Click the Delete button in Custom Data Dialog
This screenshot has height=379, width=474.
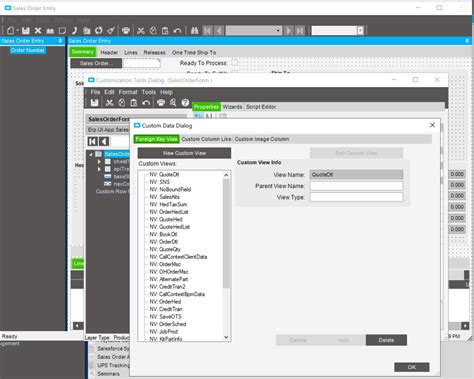pyautogui.click(x=386, y=340)
